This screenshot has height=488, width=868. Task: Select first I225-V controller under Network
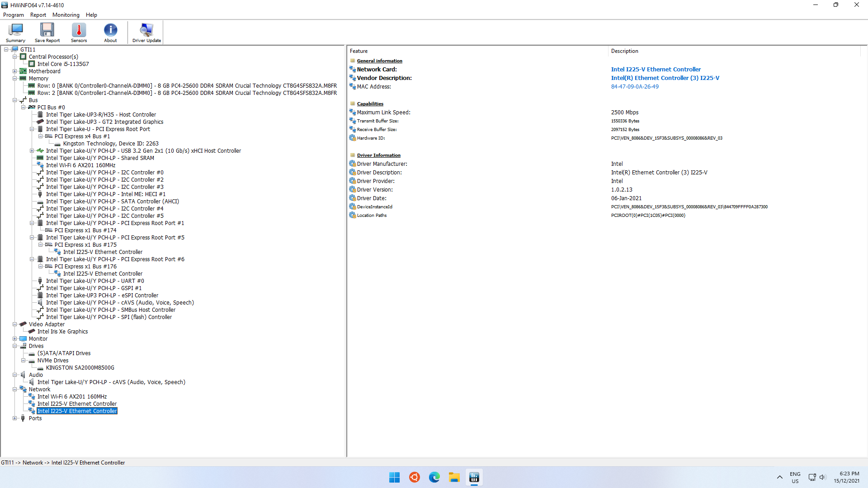[77, 404]
